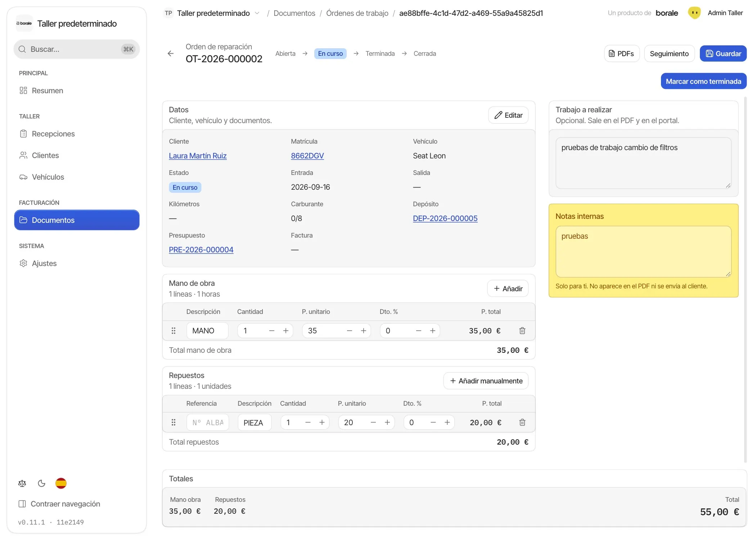
Task: Toggle dark mode with the moon icon
Action: 41,483
